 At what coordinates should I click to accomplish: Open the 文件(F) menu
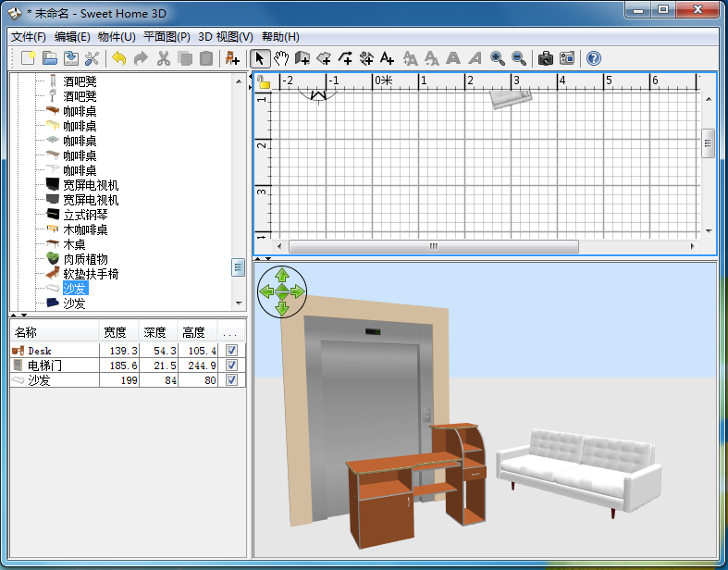(x=29, y=37)
